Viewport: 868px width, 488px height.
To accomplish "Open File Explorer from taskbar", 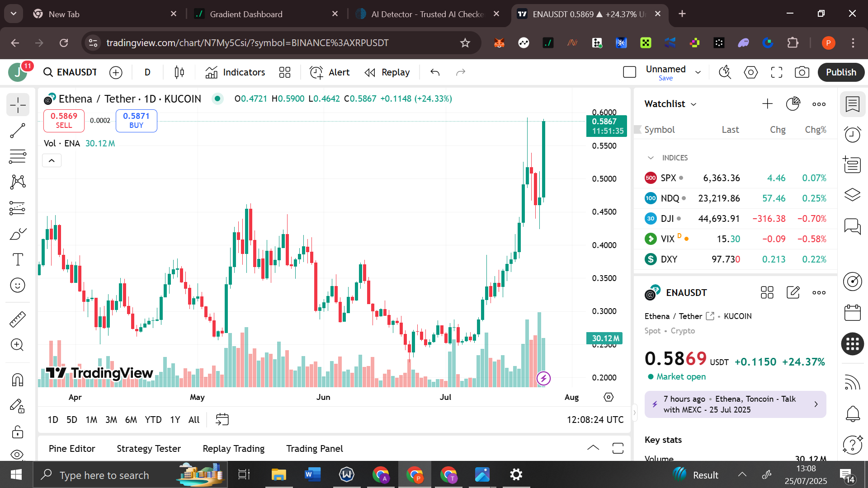I will click(278, 475).
